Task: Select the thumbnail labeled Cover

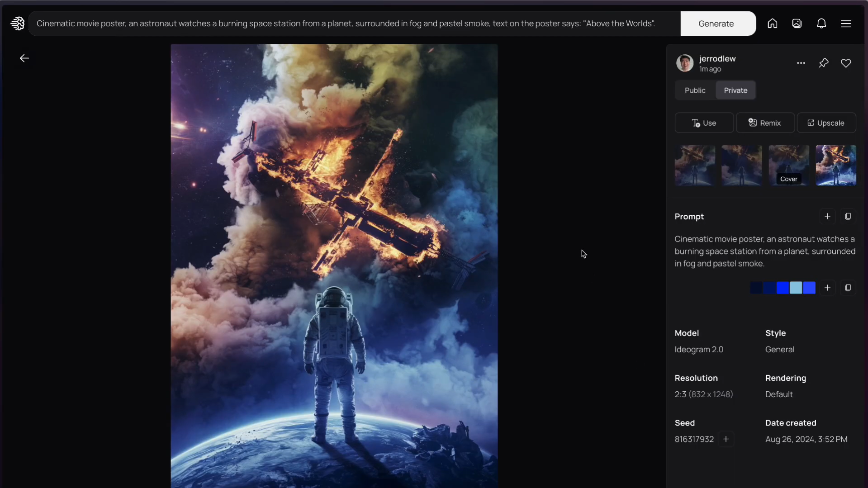Action: [x=789, y=165]
